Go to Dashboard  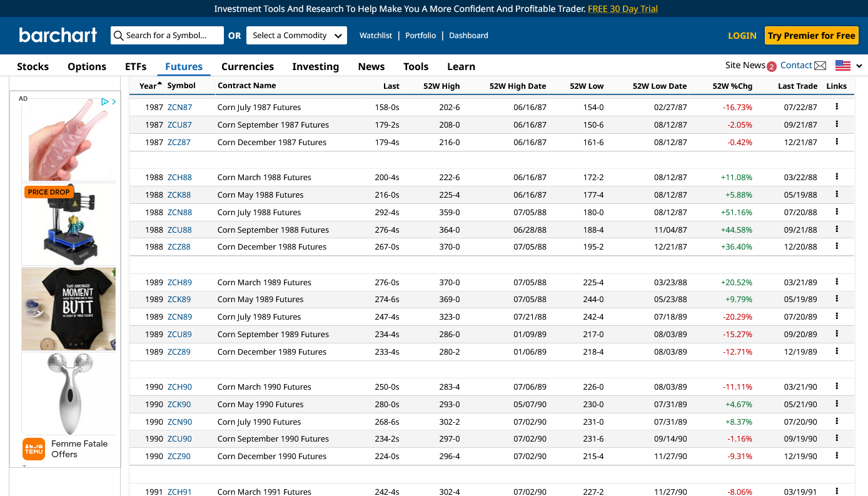click(468, 36)
